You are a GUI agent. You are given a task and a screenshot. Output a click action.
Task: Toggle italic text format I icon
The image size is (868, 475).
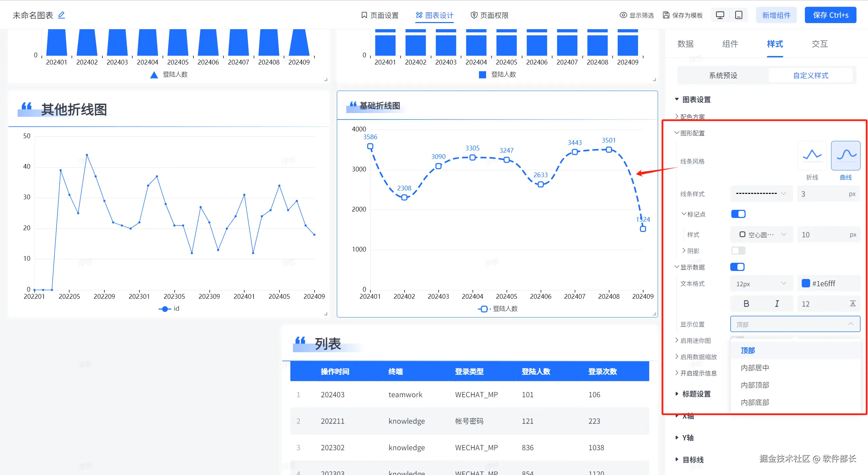(x=777, y=304)
